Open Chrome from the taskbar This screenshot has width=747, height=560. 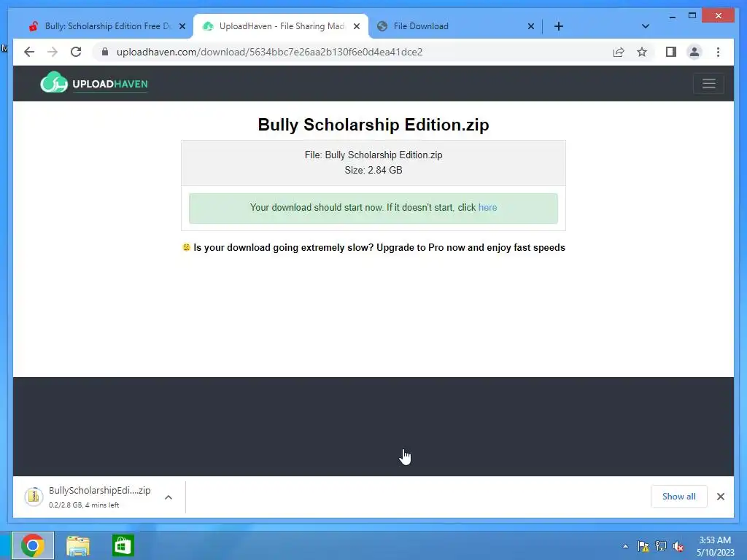tap(32, 545)
